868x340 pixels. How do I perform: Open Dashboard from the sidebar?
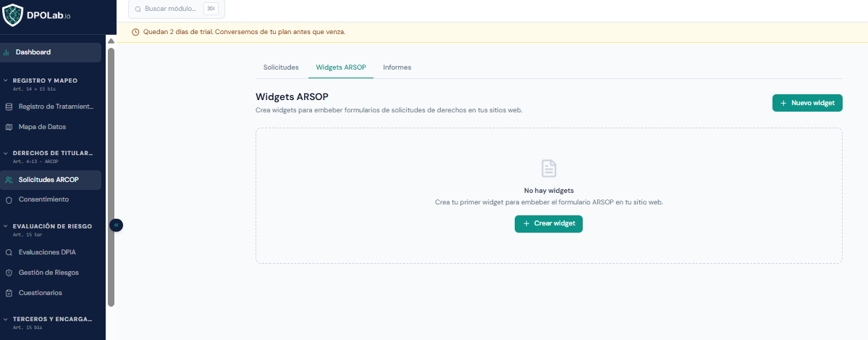[x=51, y=53]
